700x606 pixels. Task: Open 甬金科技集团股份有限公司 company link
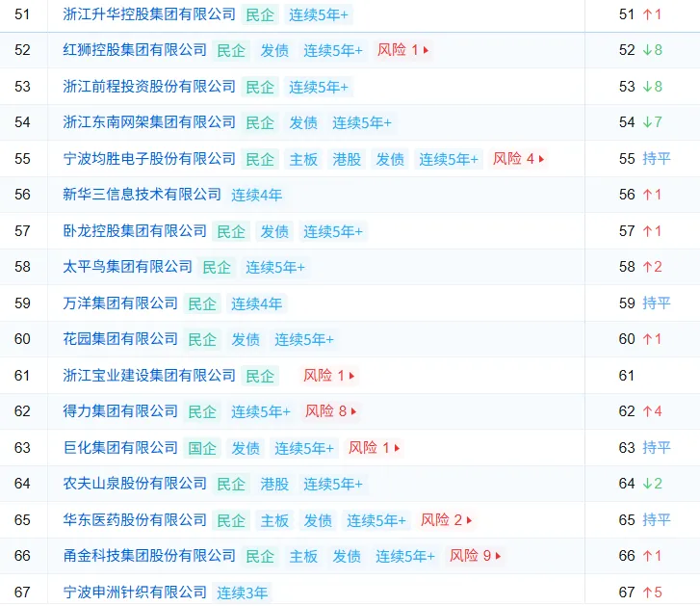click(x=149, y=556)
